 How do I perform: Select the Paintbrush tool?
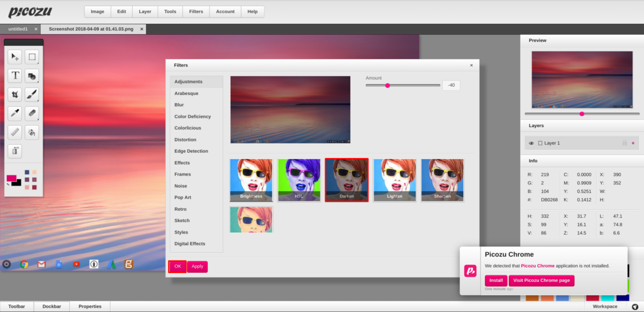pos(31,94)
